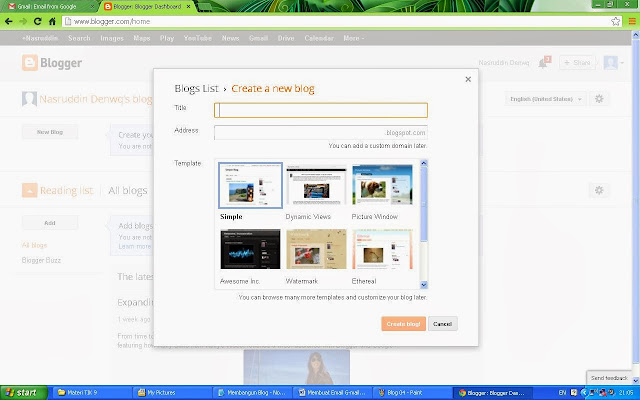Select All blogs in the sidebar
The height and width of the screenshot is (400, 640).
[34, 245]
